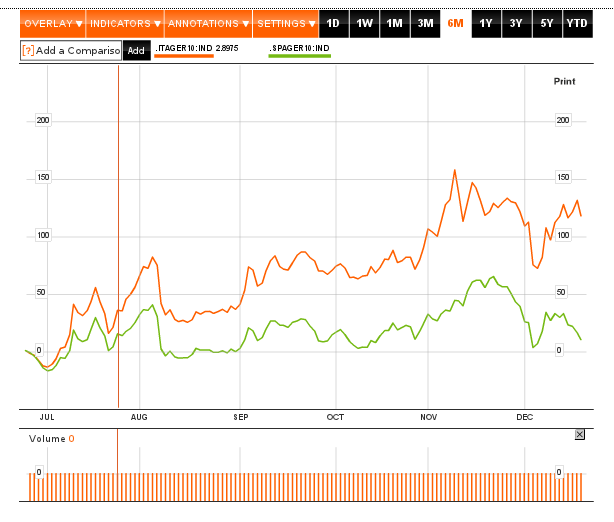The height and width of the screenshot is (522, 614).
Task: Expand the Indicators dropdown
Action: coord(125,24)
